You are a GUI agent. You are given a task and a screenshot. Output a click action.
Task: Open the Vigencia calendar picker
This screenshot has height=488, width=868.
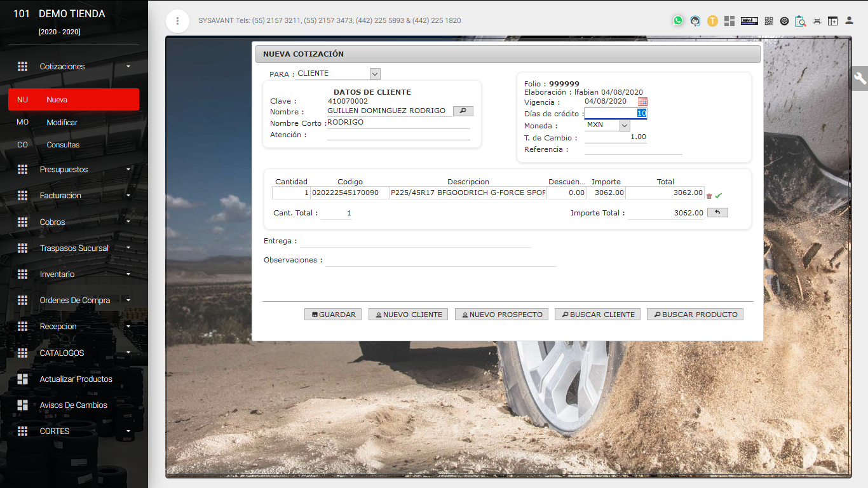(642, 102)
